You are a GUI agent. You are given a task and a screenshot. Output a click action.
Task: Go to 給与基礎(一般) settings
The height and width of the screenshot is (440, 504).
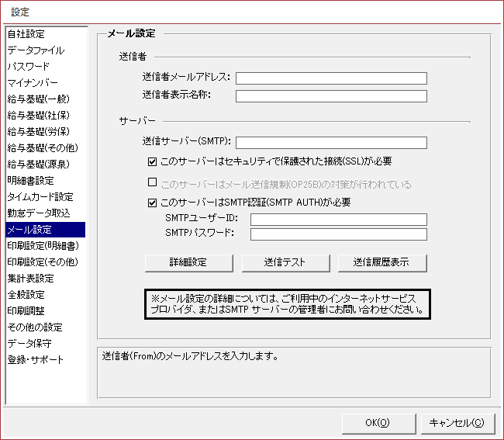(x=37, y=99)
